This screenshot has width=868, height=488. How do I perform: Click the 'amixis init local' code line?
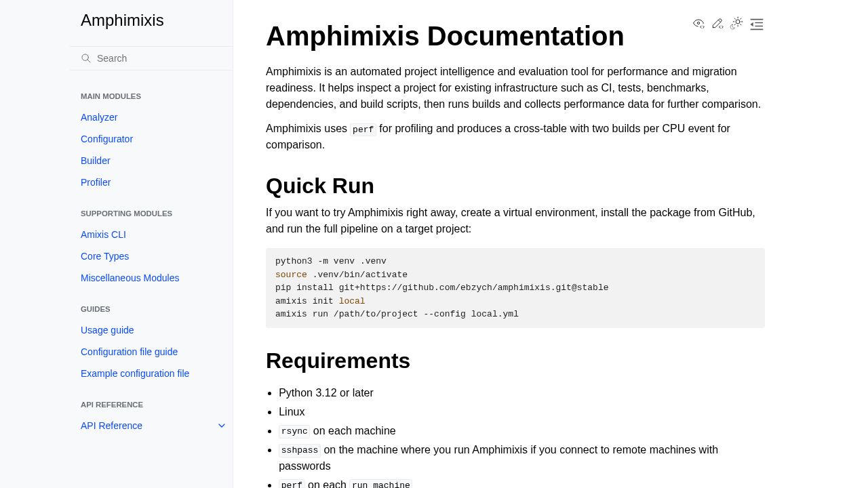[320, 301]
